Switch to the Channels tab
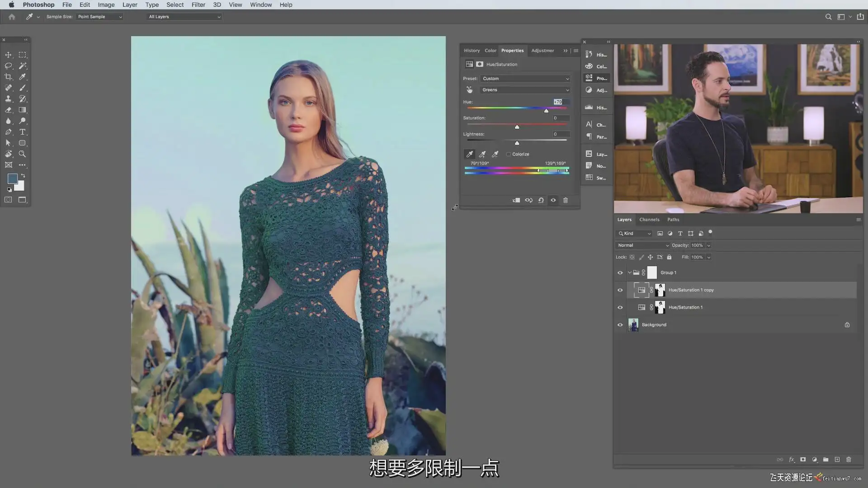The height and width of the screenshot is (488, 868). [x=649, y=220]
